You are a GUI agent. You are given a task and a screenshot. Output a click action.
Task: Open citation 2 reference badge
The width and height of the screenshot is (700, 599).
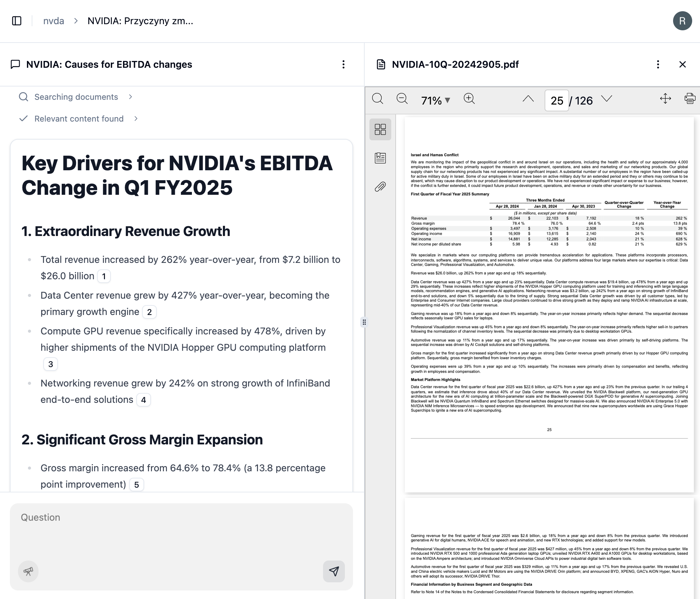149,312
